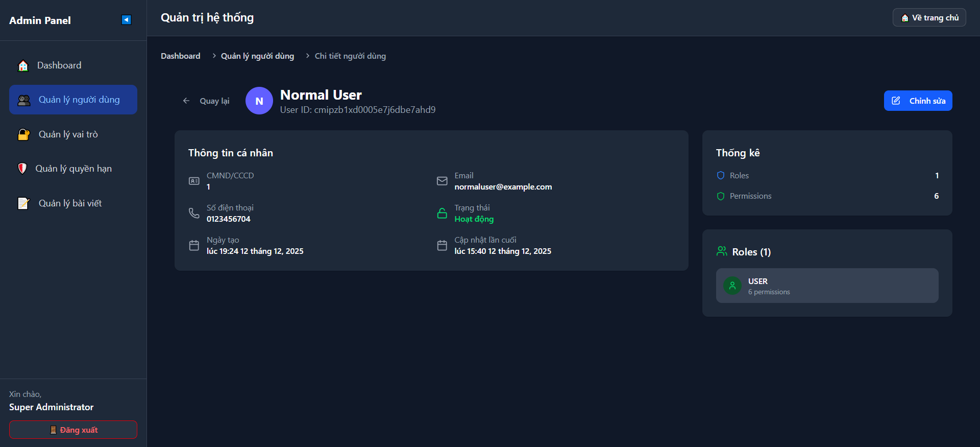Click the shield icon for Quản lý quyền hạn
This screenshot has height=447, width=980.
pyautogui.click(x=22, y=169)
